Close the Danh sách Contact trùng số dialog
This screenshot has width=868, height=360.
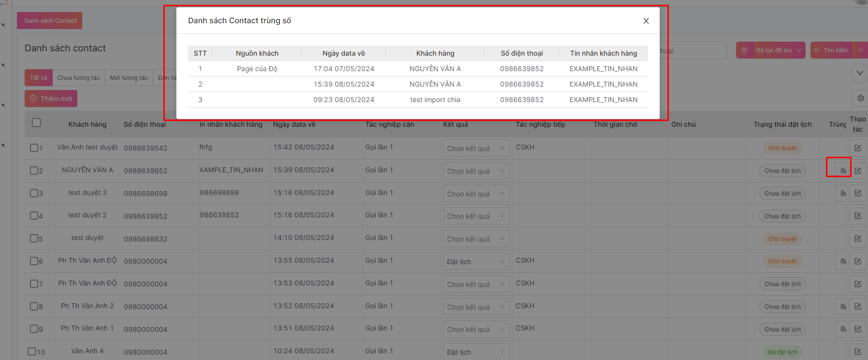646,21
